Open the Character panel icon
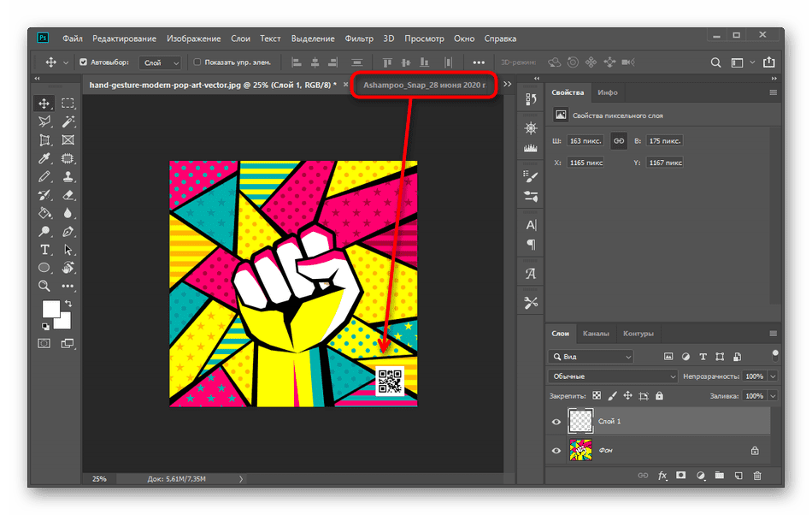The image size is (812, 515). tap(532, 224)
